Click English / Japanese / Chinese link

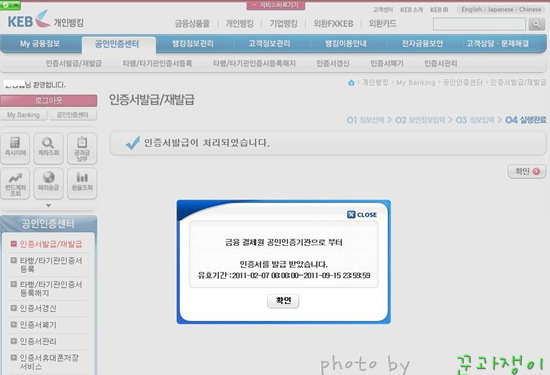click(x=501, y=9)
